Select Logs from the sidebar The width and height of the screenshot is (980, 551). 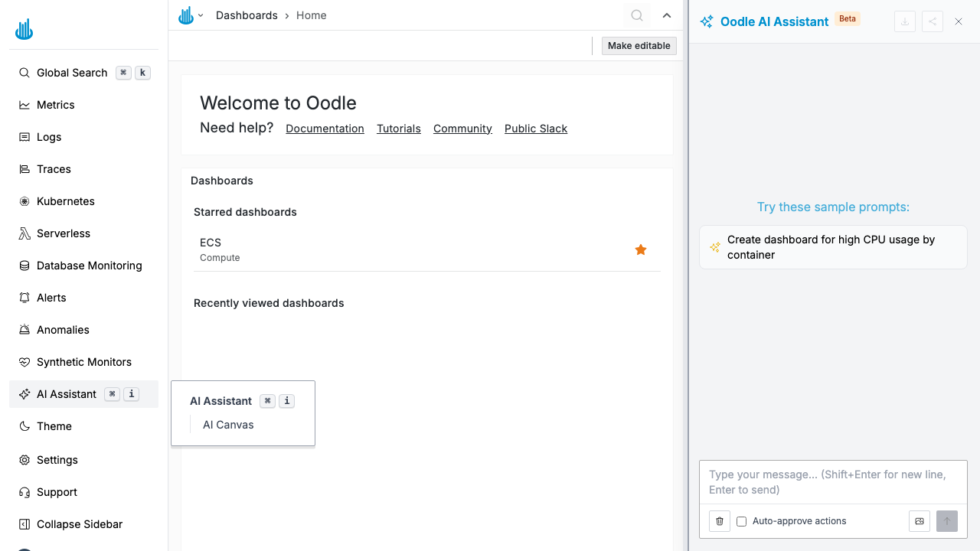[x=50, y=137]
